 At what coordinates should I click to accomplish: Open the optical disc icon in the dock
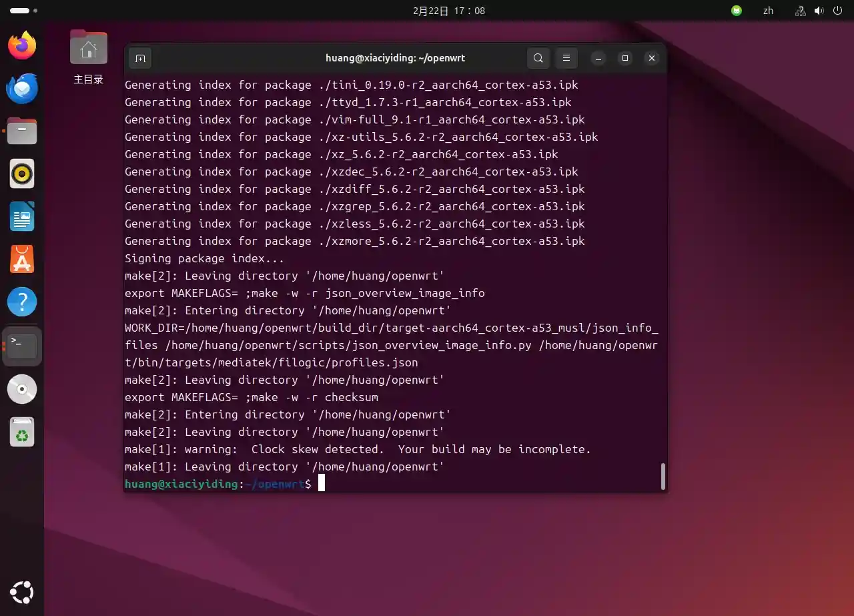click(x=22, y=389)
